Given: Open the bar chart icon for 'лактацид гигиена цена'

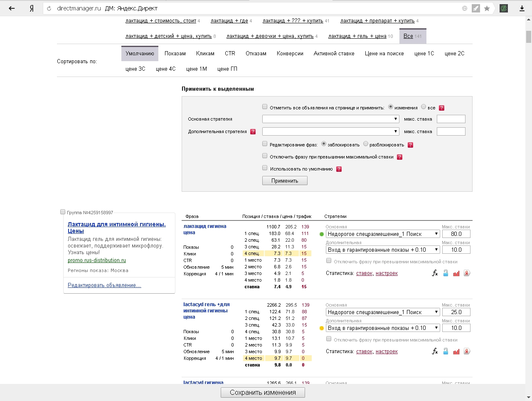Looking at the screenshot, I should click(456, 273).
